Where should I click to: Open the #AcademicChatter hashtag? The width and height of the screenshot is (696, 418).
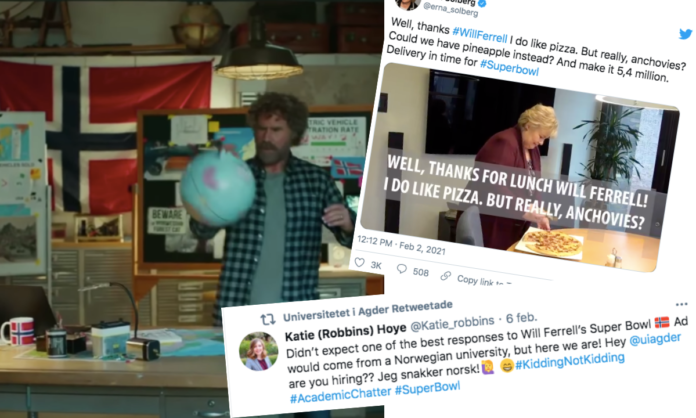pyautogui.click(x=340, y=395)
